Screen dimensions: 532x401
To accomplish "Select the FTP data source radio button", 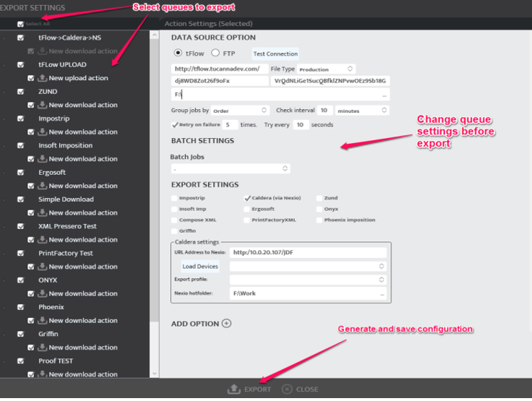I will tap(215, 53).
